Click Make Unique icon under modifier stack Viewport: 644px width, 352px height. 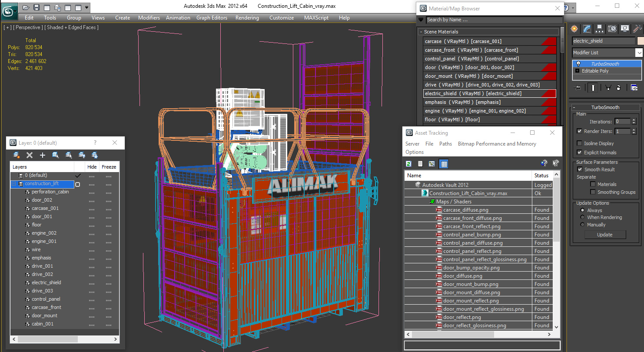click(x=608, y=87)
